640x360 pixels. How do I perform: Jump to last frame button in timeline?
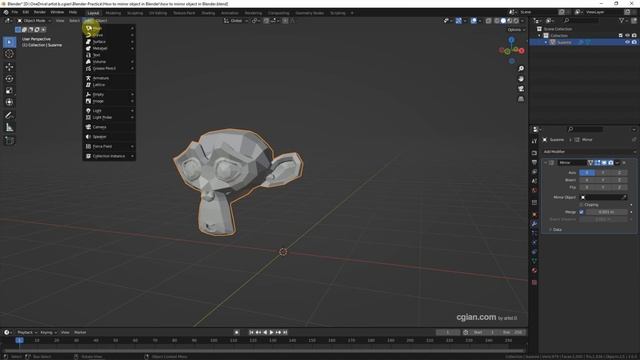click(x=285, y=332)
